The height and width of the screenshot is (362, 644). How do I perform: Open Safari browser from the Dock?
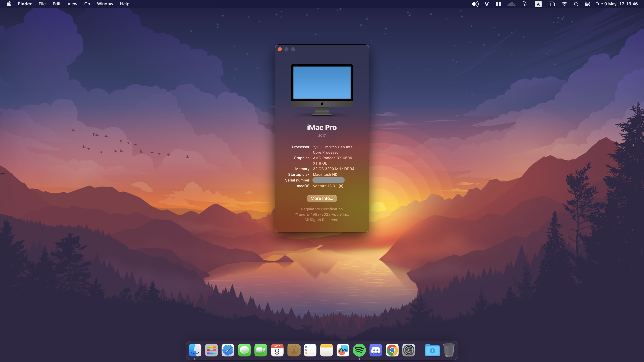[228, 350]
